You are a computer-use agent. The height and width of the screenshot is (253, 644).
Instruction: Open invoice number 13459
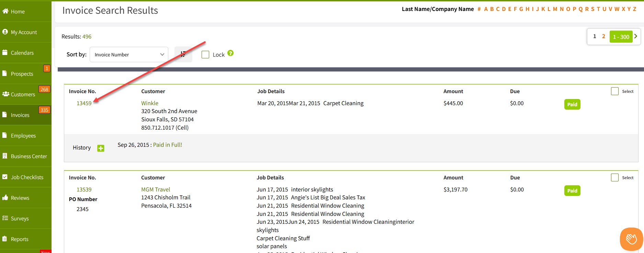[x=84, y=103]
